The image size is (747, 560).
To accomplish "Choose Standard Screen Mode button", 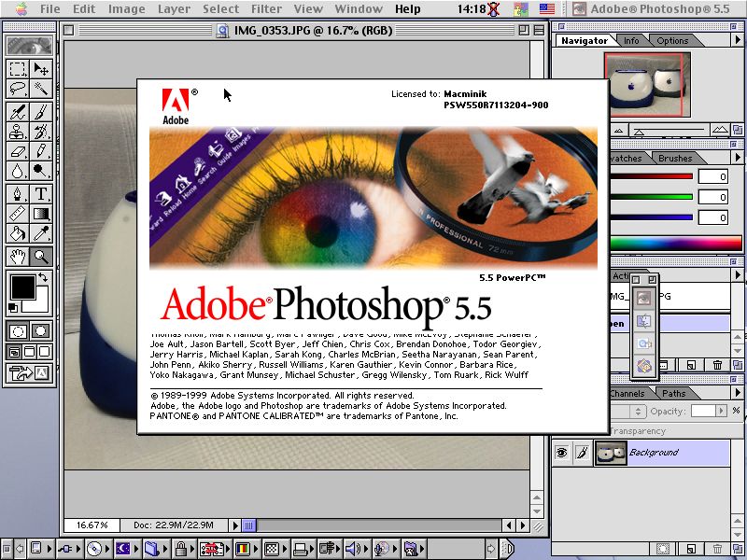I will tap(14, 352).
